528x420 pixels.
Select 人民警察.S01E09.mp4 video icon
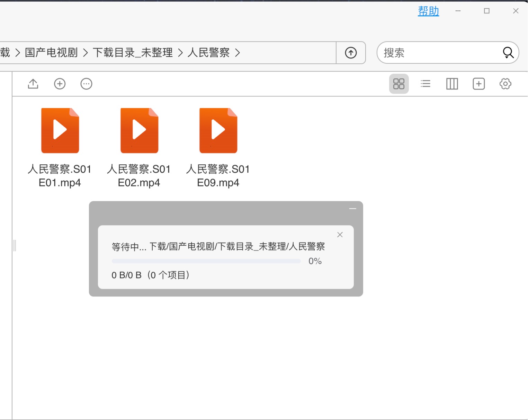pos(218,130)
